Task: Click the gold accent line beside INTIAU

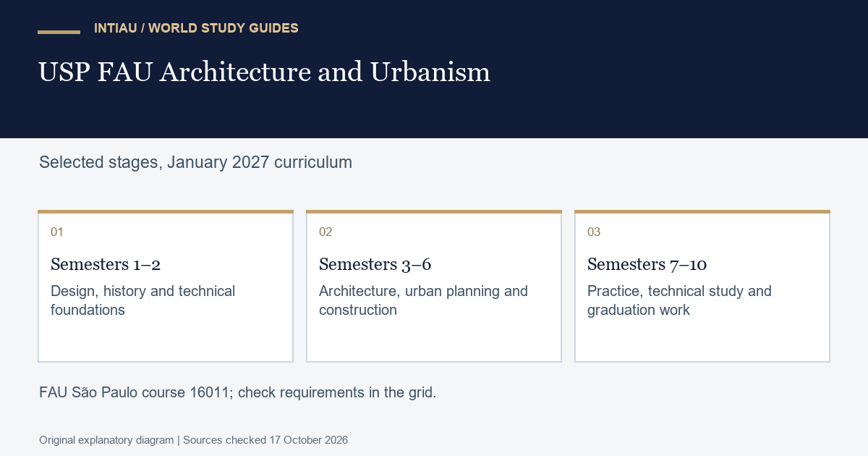Action: pos(59,32)
